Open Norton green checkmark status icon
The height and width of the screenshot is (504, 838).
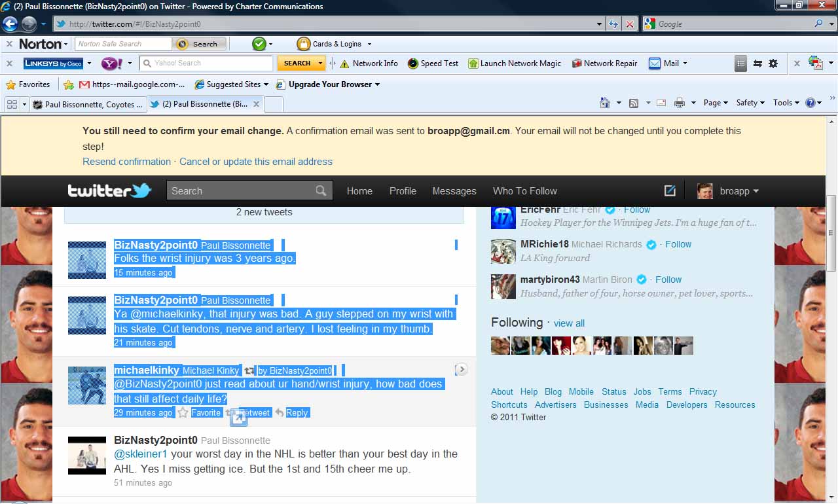[x=259, y=44]
